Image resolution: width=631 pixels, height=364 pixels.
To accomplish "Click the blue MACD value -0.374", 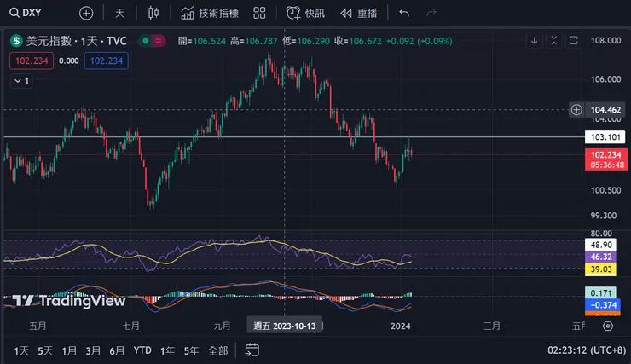I will [602, 305].
